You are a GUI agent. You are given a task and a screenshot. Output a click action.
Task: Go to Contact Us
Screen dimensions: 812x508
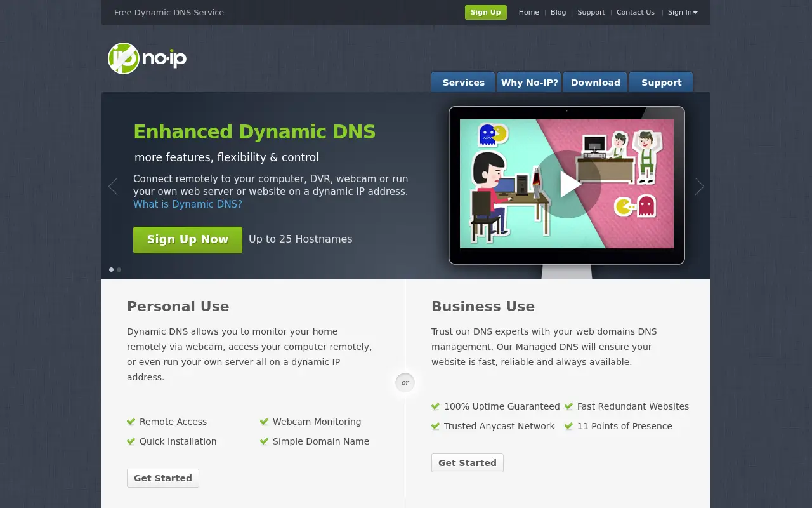636,12
